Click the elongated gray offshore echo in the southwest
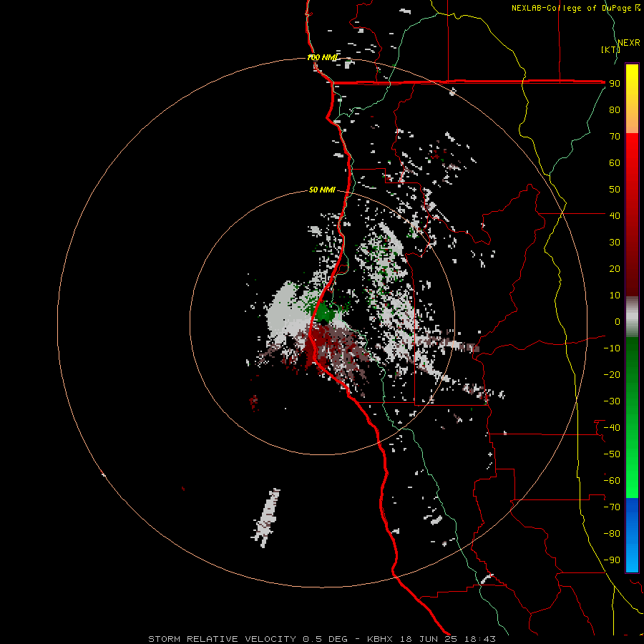Screen dimensions: 644x644 click(x=266, y=517)
